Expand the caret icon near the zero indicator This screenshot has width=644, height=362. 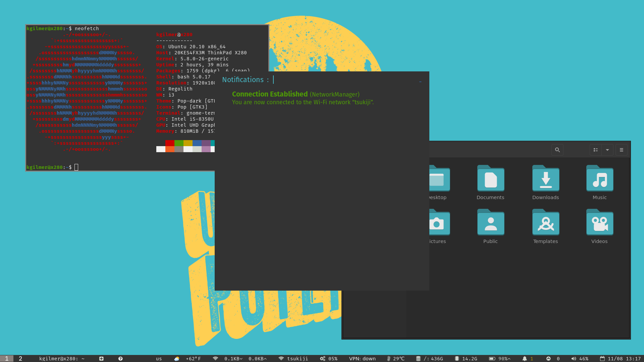pyautogui.click(x=549, y=358)
